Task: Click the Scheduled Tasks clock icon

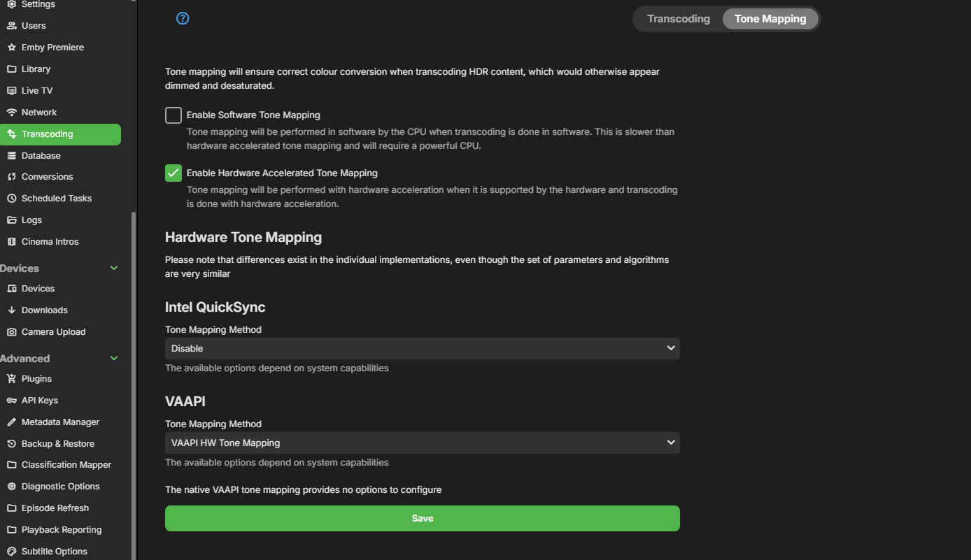Action: pos(11,199)
